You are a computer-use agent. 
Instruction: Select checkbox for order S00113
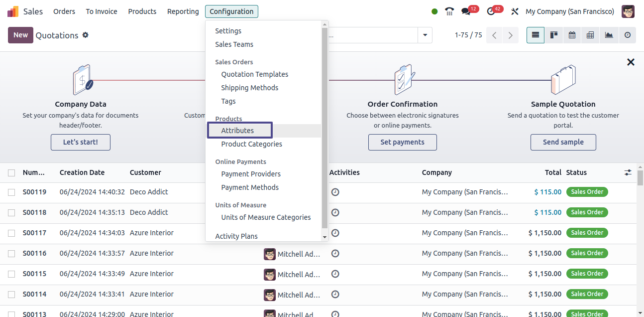point(11,314)
